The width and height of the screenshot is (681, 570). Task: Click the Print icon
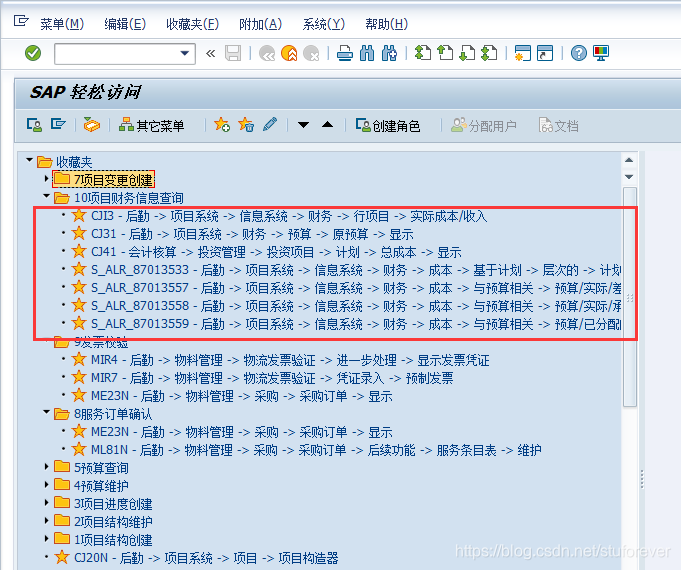click(345, 53)
